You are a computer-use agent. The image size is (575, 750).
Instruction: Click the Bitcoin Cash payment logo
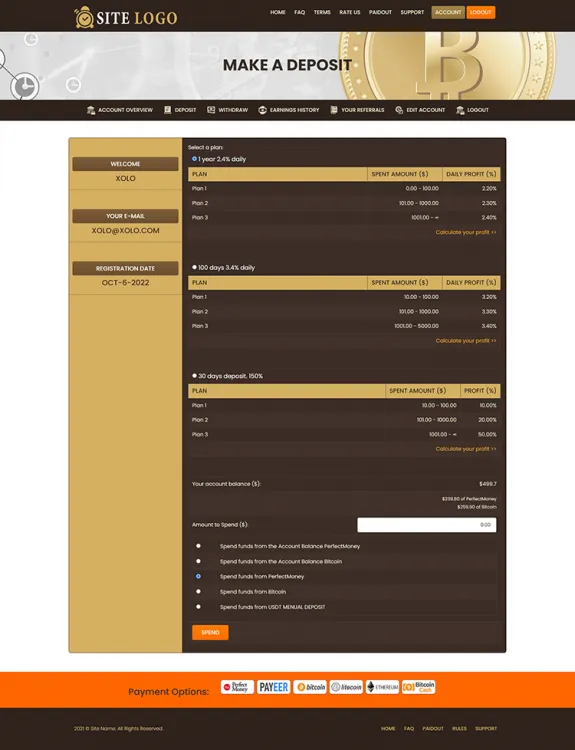(x=419, y=687)
